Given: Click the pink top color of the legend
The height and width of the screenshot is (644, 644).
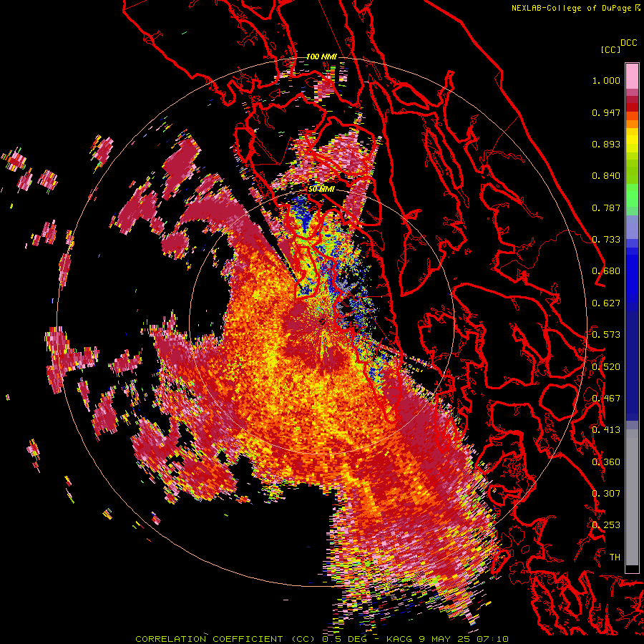Looking at the screenshot, I should [x=632, y=76].
